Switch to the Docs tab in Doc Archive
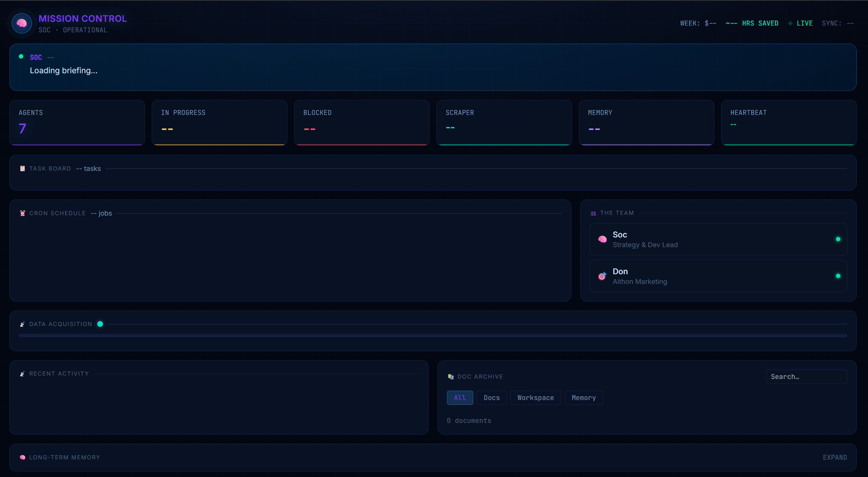This screenshot has height=477, width=868. click(x=492, y=398)
